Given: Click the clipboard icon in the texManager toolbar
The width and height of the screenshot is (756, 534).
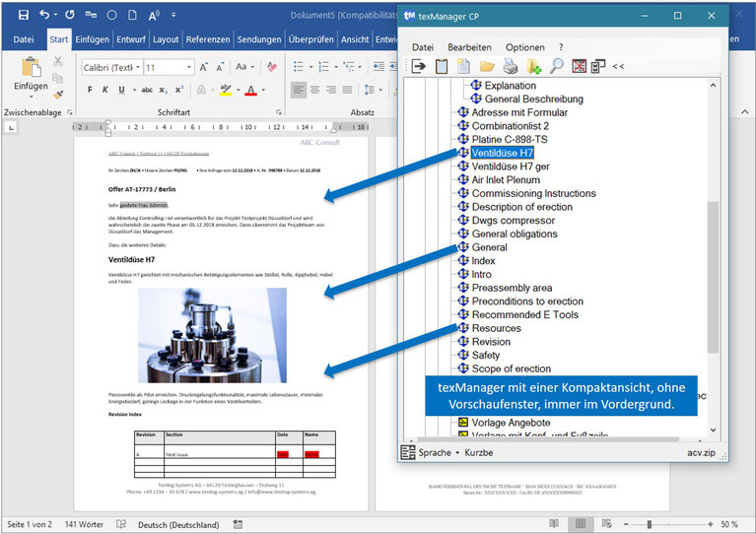Looking at the screenshot, I should [442, 66].
